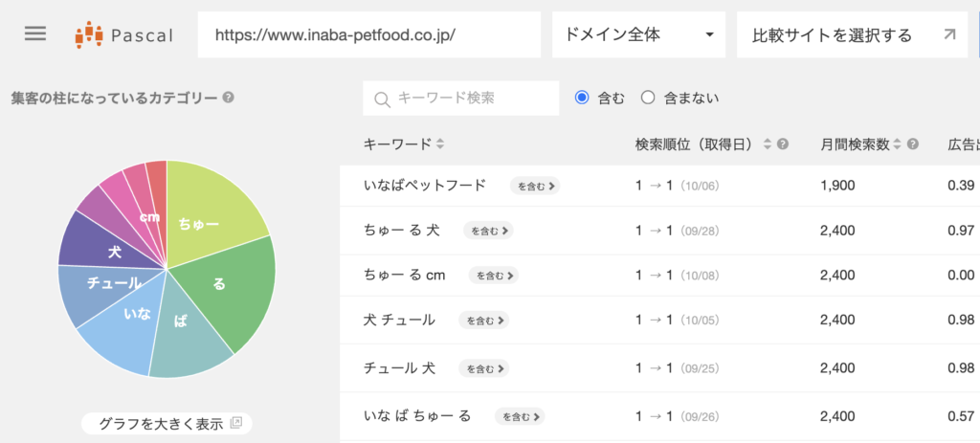This screenshot has height=443, width=980.
Task: Open help icon for 月間検索数
Action: pyautogui.click(x=912, y=144)
